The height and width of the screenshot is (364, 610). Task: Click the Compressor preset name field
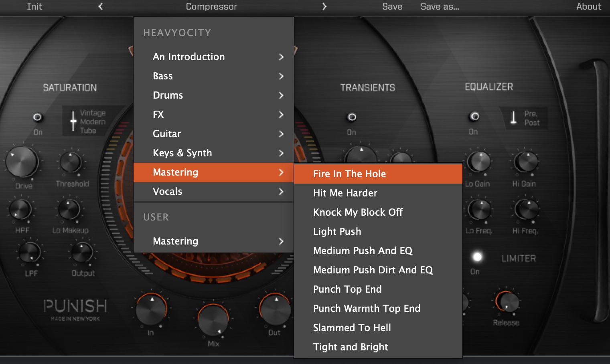pos(211,6)
